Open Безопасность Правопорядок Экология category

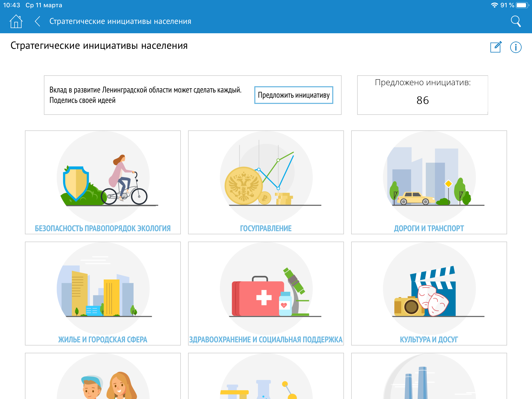tap(103, 228)
